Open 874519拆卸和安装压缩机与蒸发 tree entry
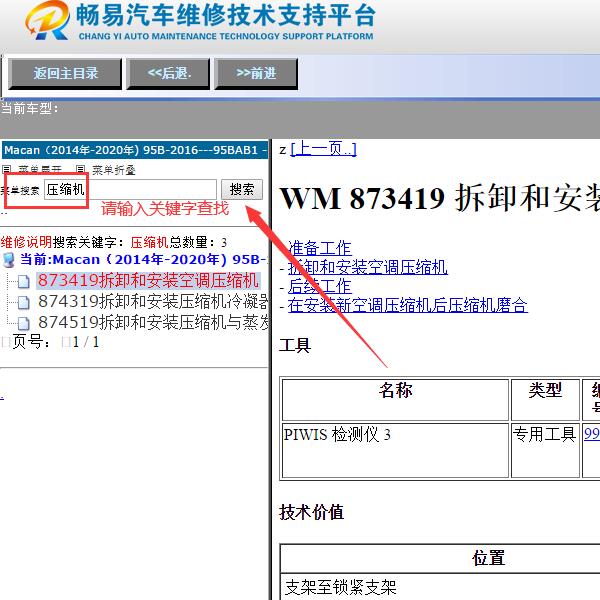600x600 pixels. tap(153, 323)
